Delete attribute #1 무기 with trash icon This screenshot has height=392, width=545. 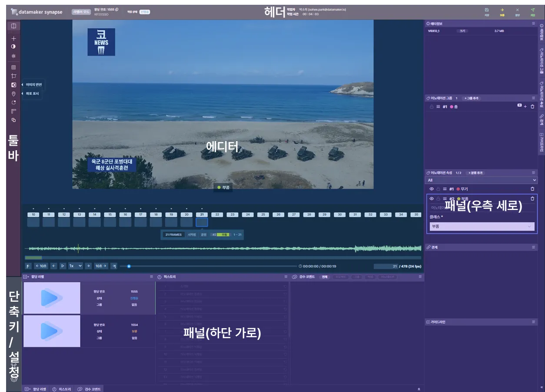pyautogui.click(x=532, y=189)
